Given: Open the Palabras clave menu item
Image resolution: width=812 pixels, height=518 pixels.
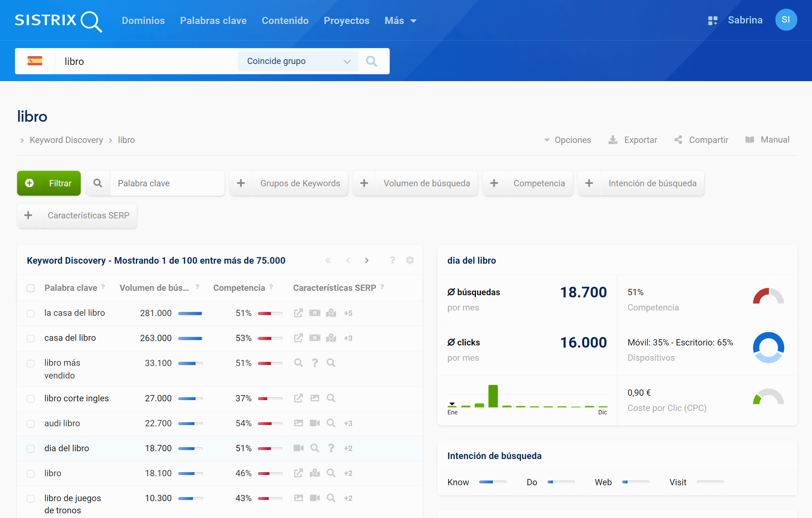Looking at the screenshot, I should pyautogui.click(x=213, y=21).
